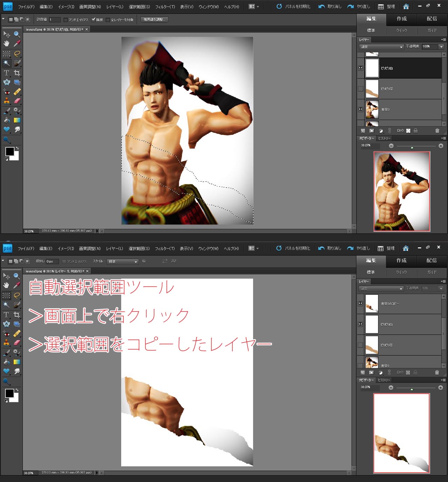Screen dimensions: 448x482
Task: Select the Zoom tool in the top window
Action: tap(17, 34)
